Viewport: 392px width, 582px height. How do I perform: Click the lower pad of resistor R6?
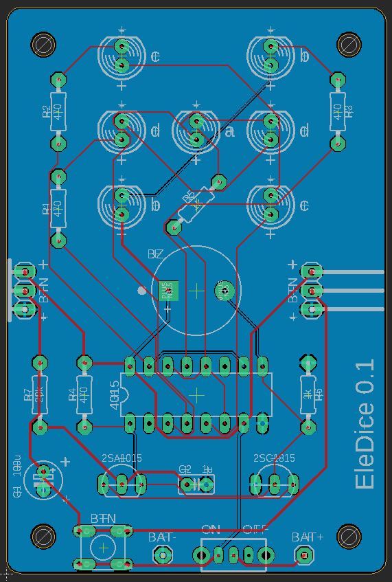click(308, 427)
